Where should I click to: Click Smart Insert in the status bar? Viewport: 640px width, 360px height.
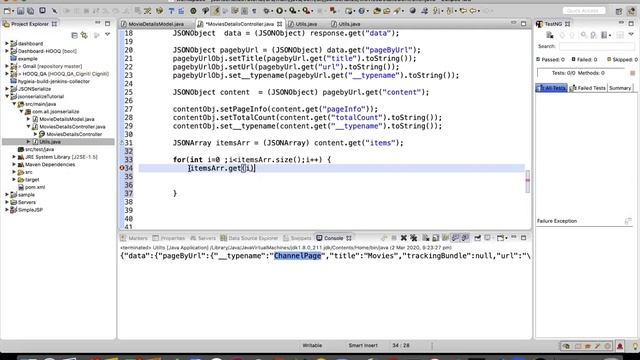(363, 345)
